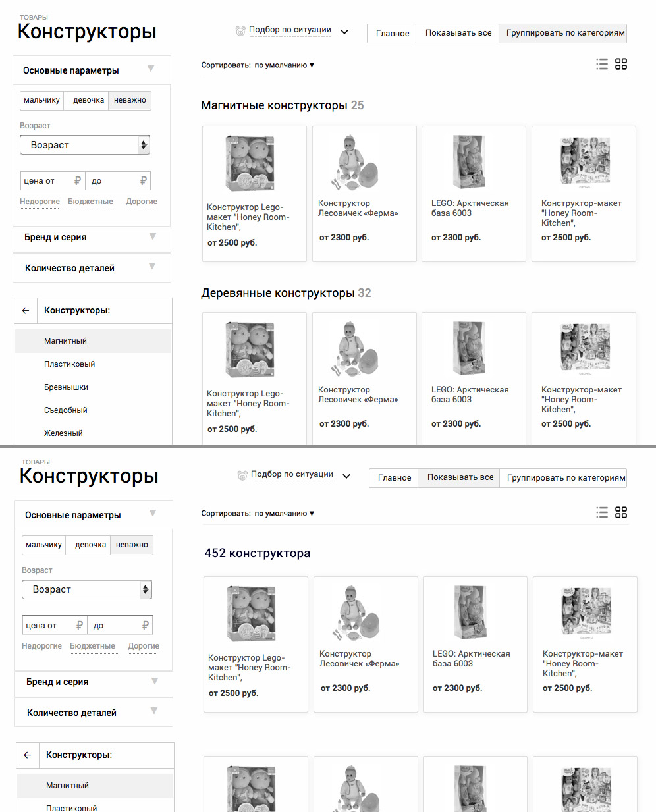The image size is (656, 812).
Task: Click the Деревянные конструкторы 32 heading
Action: click(x=287, y=293)
